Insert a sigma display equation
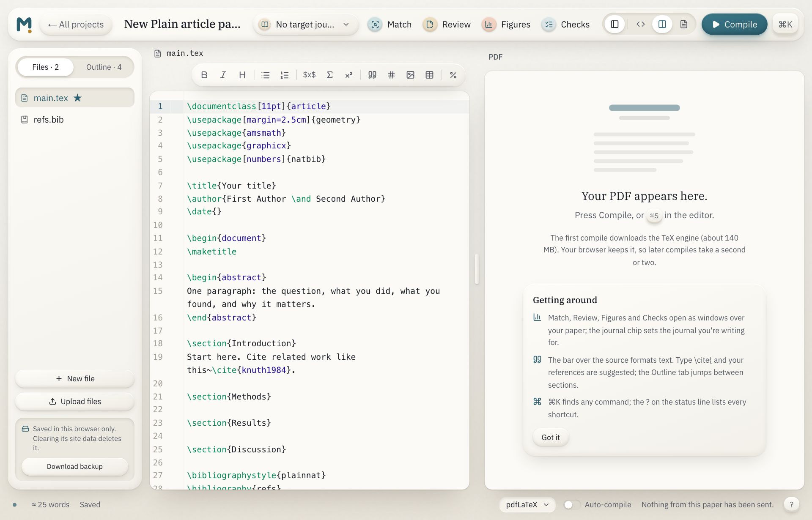The image size is (812, 520). click(330, 75)
